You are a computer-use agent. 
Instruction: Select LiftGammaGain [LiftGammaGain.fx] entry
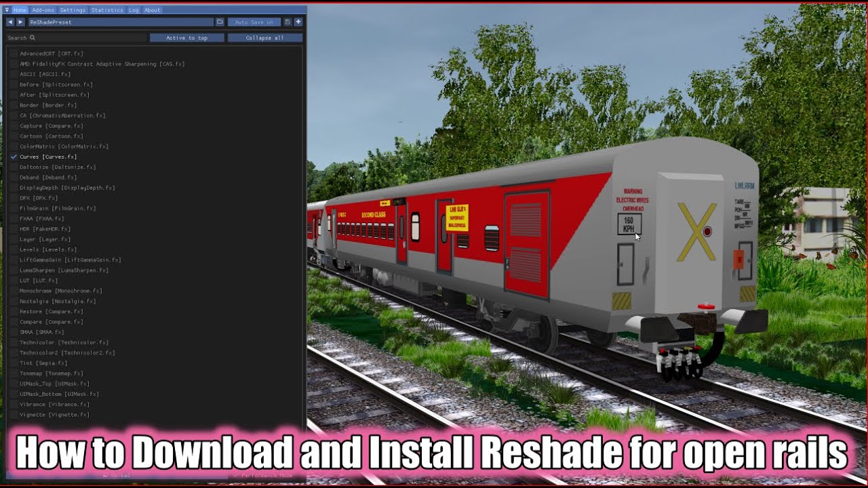71,260
